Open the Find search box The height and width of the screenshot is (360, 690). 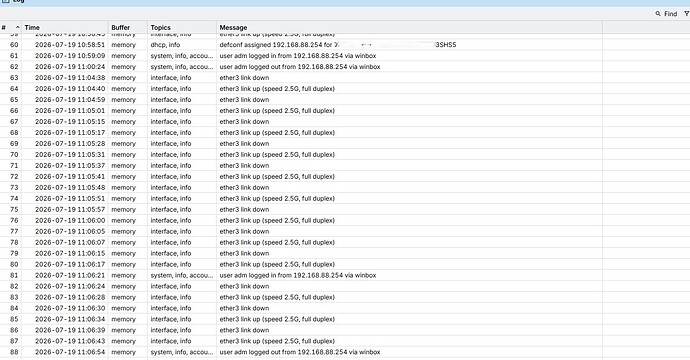[666, 14]
